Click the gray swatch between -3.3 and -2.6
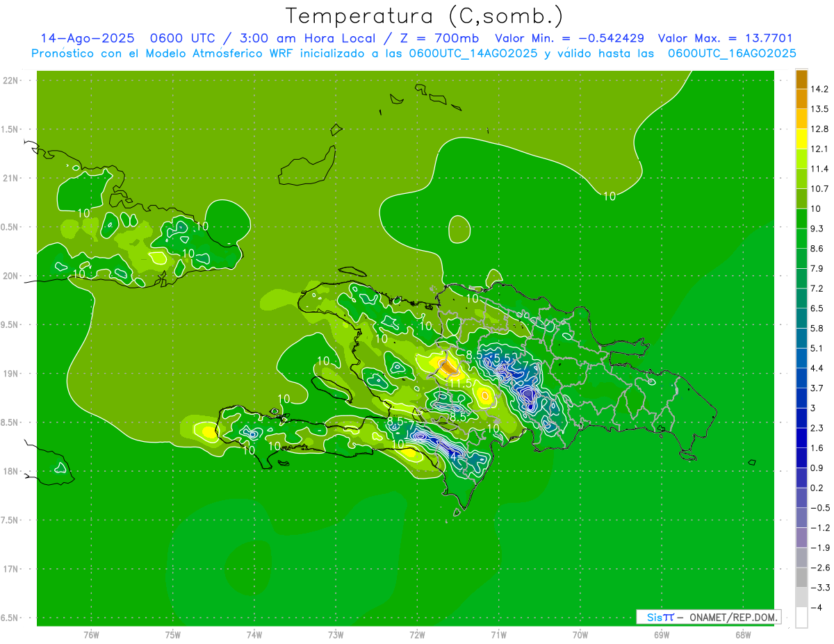Viewport: 834px width, 644px height. (801, 577)
